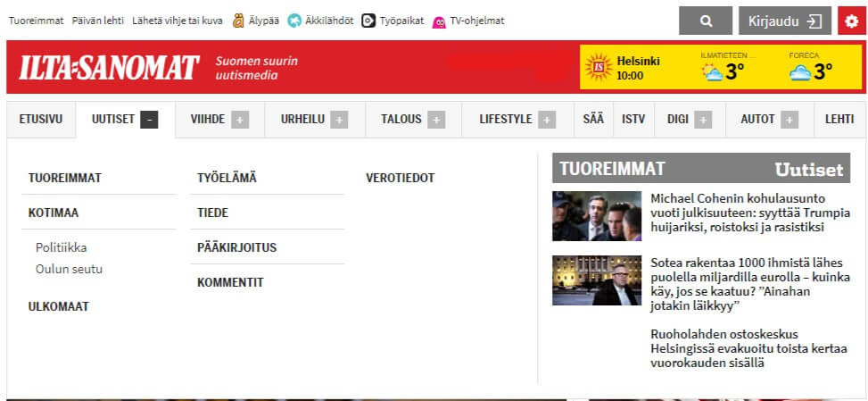The height and width of the screenshot is (401, 868).
Task: Select Kotimaa in the Uutiset menu
Action: pos(54,213)
